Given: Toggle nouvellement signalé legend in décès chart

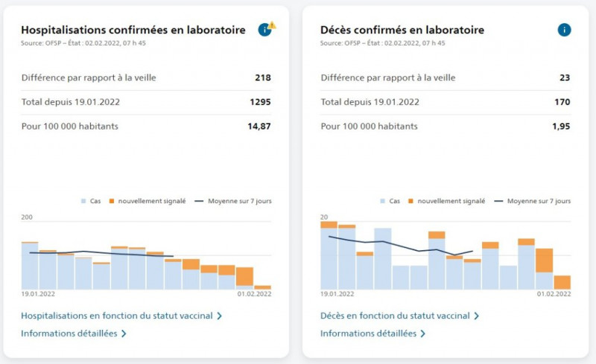Looking at the screenshot, I should [x=446, y=201].
